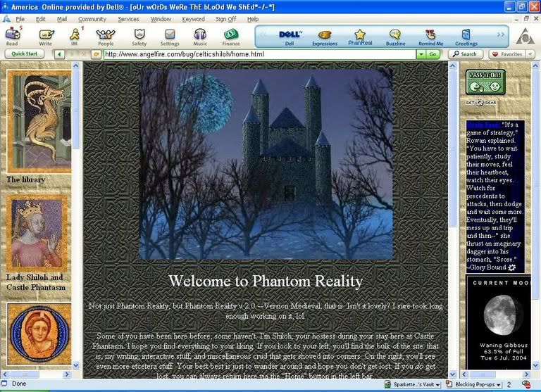The width and height of the screenshot is (541, 392).
Task: Click the Write mail icon
Action: 46,37
